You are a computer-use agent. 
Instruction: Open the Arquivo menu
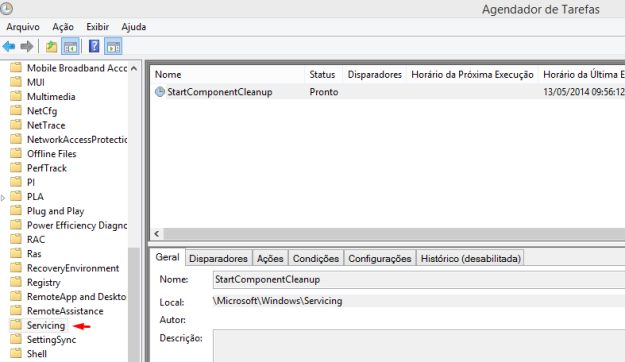23,27
